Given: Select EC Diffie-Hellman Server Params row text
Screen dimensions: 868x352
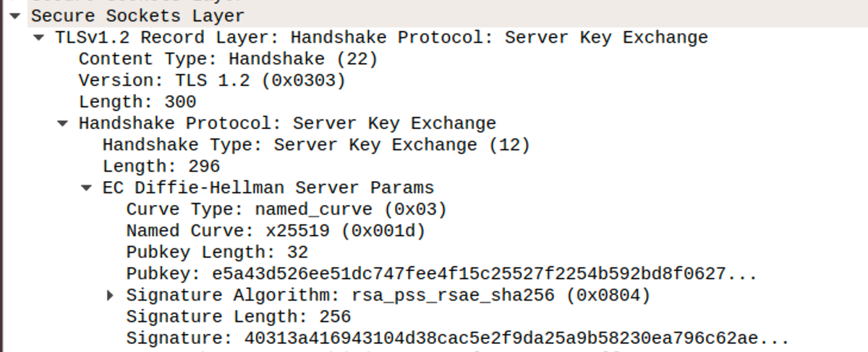Looking at the screenshot, I should tap(268, 188).
